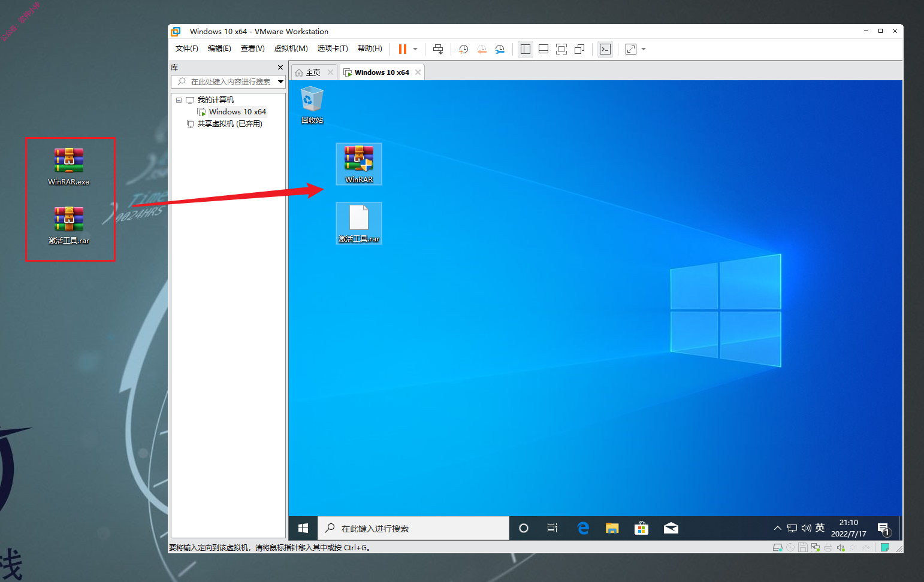Open the VMware message log icon
The width and height of the screenshot is (924, 582).
pos(884,547)
